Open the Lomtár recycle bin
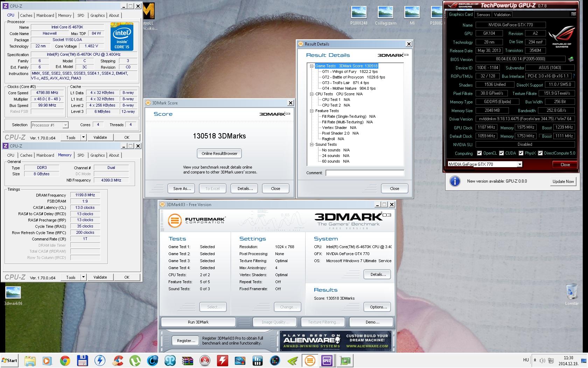The height and width of the screenshot is (368, 588). 572,294
